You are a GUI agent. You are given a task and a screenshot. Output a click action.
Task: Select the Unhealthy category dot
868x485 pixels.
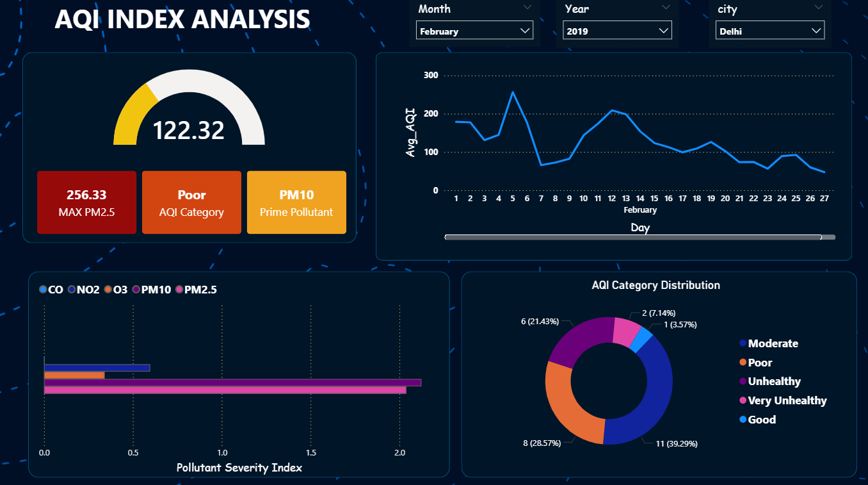tap(743, 381)
